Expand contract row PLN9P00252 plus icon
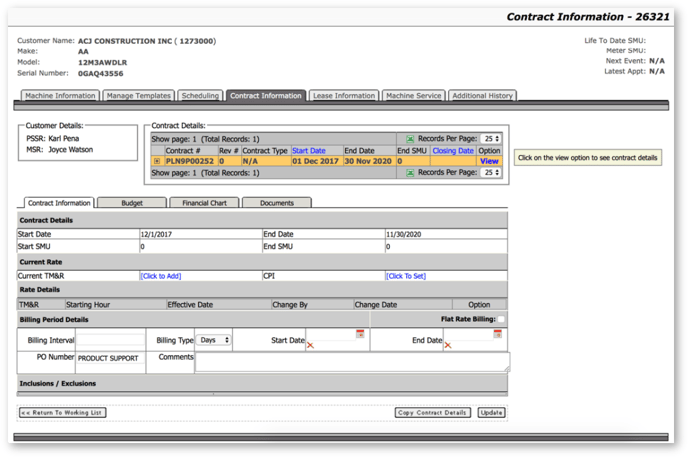 pyautogui.click(x=157, y=161)
